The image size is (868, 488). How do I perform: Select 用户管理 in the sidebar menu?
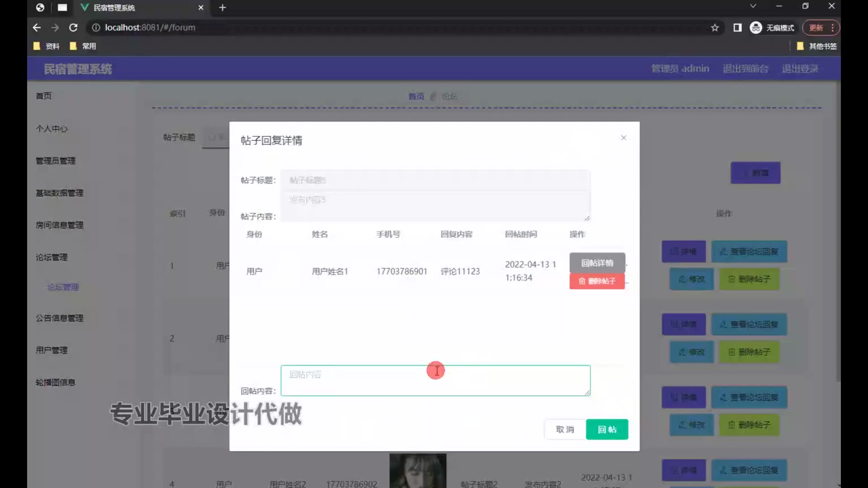[52, 350]
